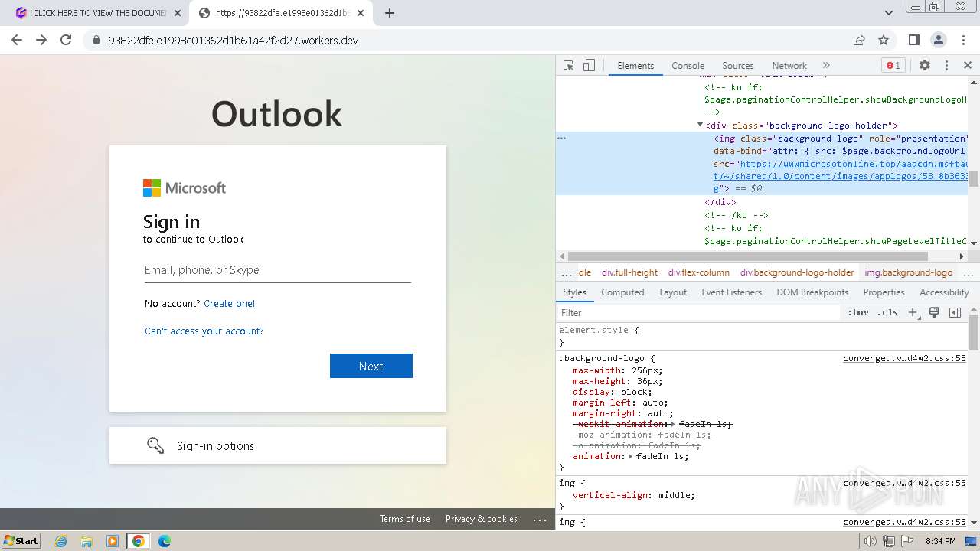Show computed styles sidebar icon
This screenshot has height=551, width=980.
(x=955, y=312)
